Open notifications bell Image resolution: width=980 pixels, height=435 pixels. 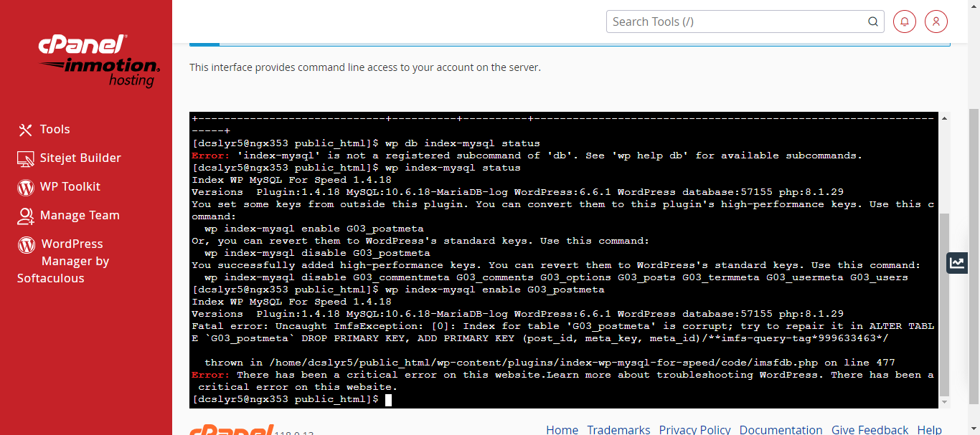point(905,21)
